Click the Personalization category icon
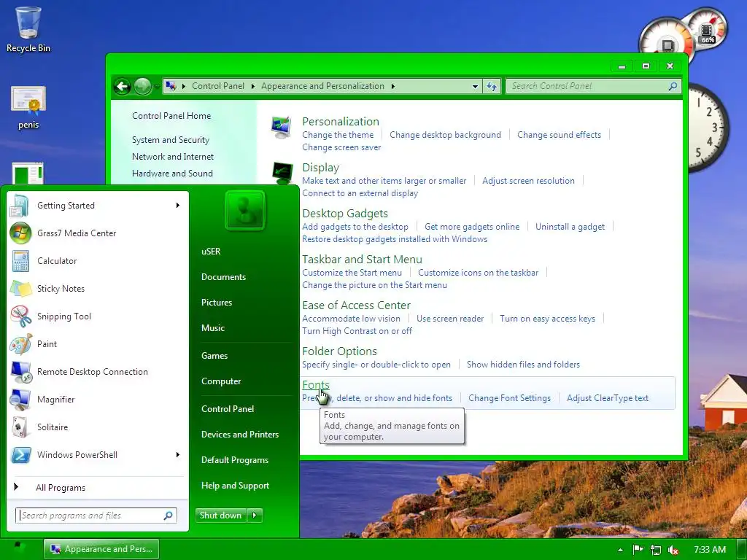Image resolution: width=747 pixels, height=560 pixels. tap(281, 127)
